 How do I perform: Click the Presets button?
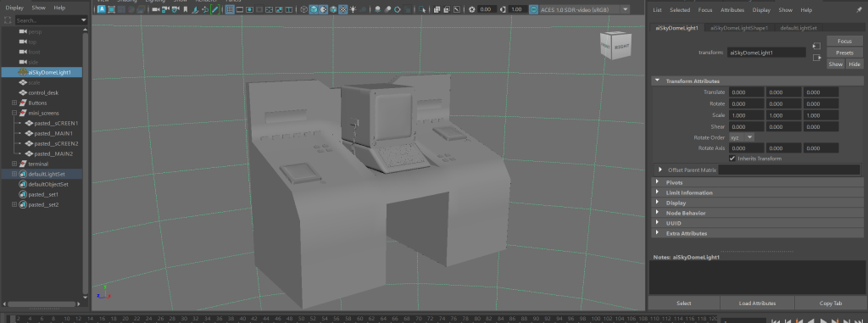tap(845, 53)
